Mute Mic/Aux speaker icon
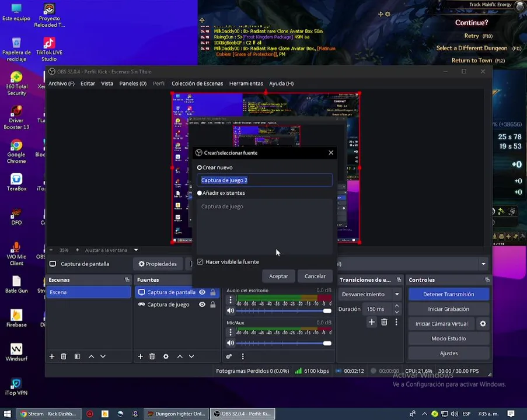This screenshot has width=527, height=420. click(x=230, y=343)
